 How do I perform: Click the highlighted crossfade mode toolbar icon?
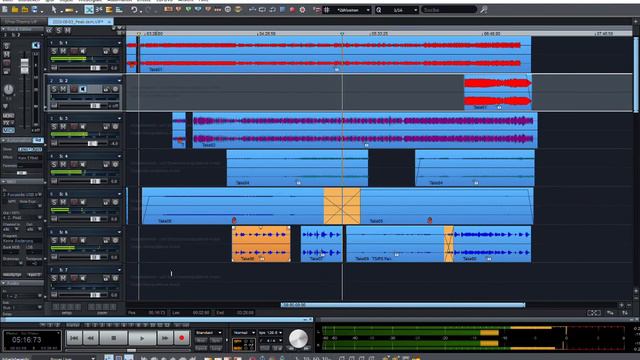(89, 9)
